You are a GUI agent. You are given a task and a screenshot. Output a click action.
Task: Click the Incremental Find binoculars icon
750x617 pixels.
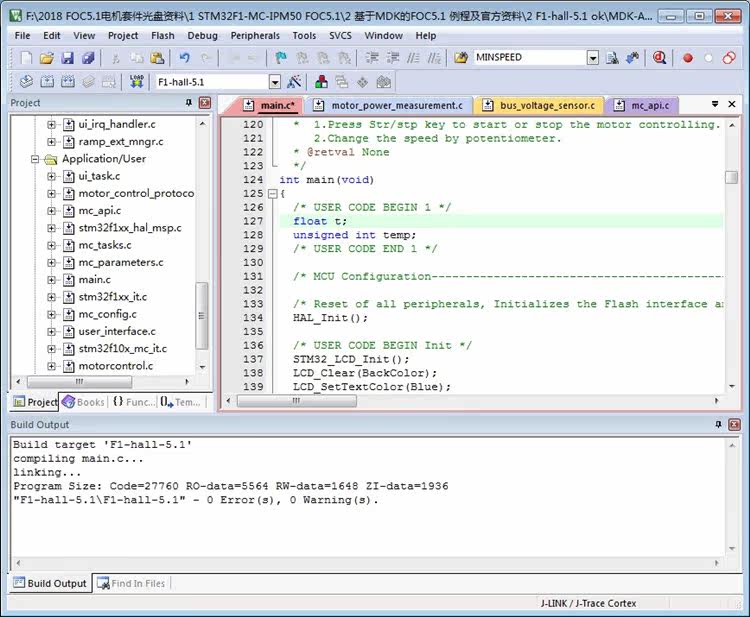(633, 58)
